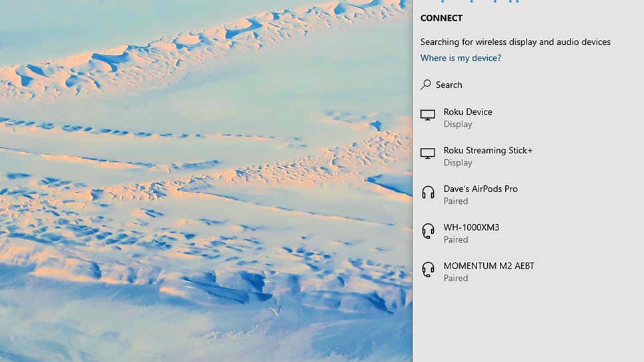The image size is (644, 362).
Task: Click 'Paired' status under MOMENTUM M2 AEBT
Action: click(456, 278)
